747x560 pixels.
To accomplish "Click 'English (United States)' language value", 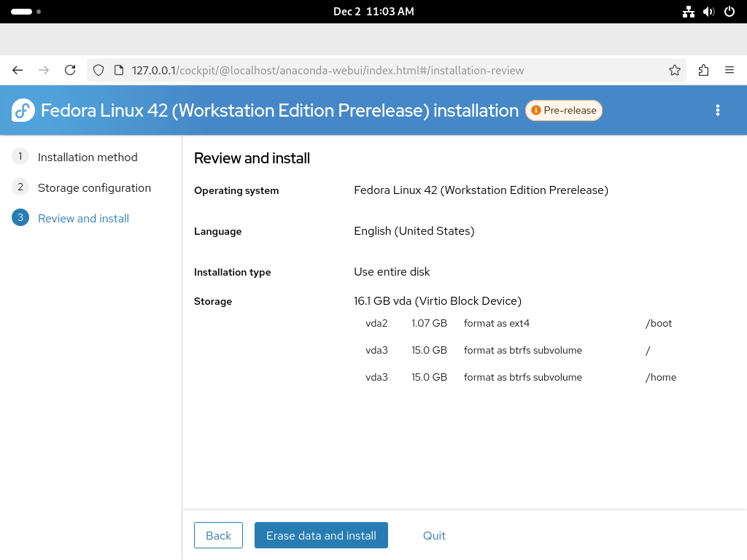I will coord(414,231).
